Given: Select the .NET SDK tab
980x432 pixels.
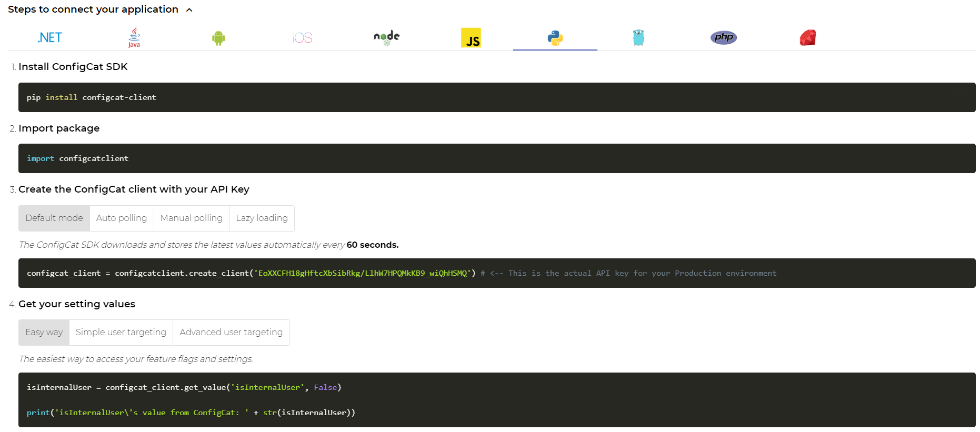Looking at the screenshot, I should (50, 38).
